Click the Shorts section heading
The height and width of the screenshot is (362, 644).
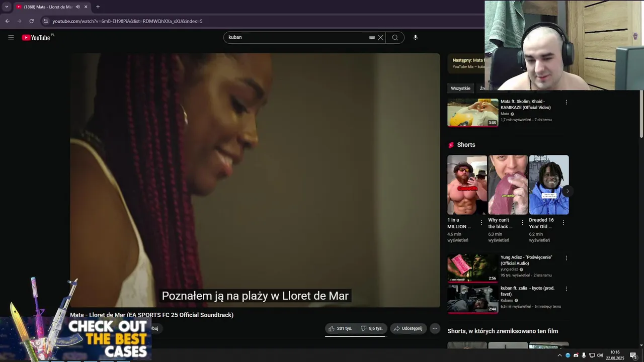466,145
